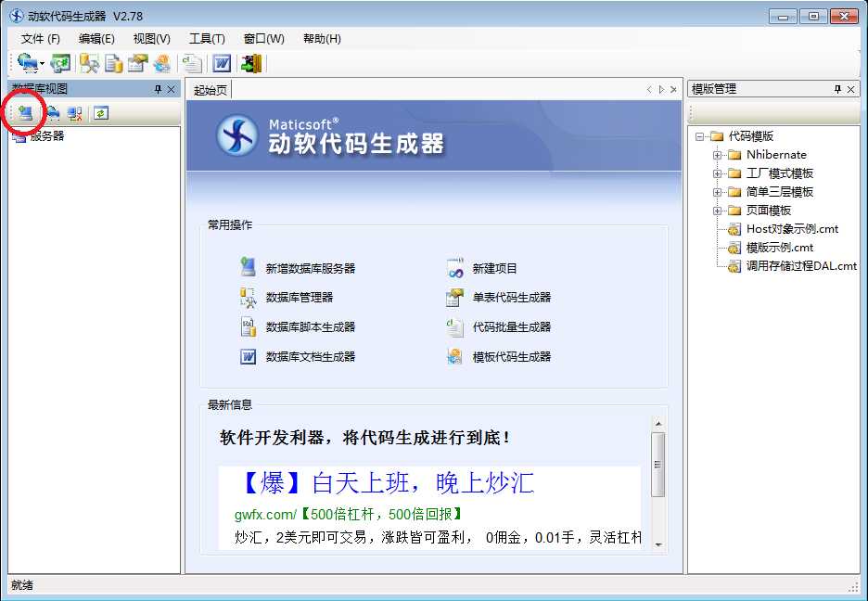Click the icon beside 新建项目
868x601 pixels.
click(x=455, y=268)
